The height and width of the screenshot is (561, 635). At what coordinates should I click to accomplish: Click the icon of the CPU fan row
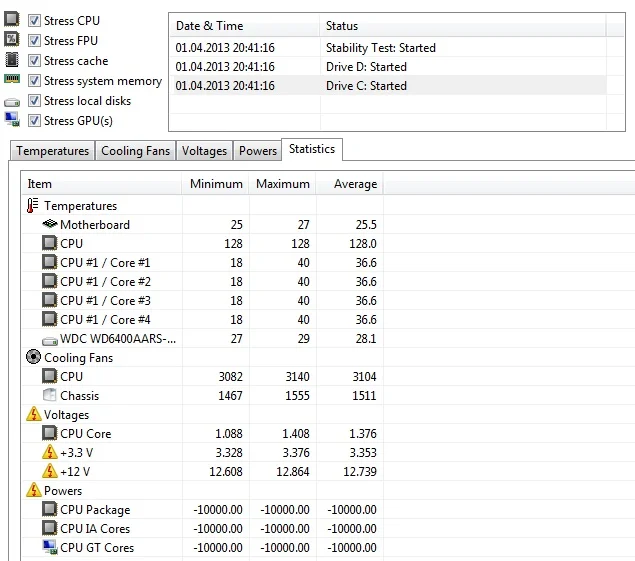[49, 376]
